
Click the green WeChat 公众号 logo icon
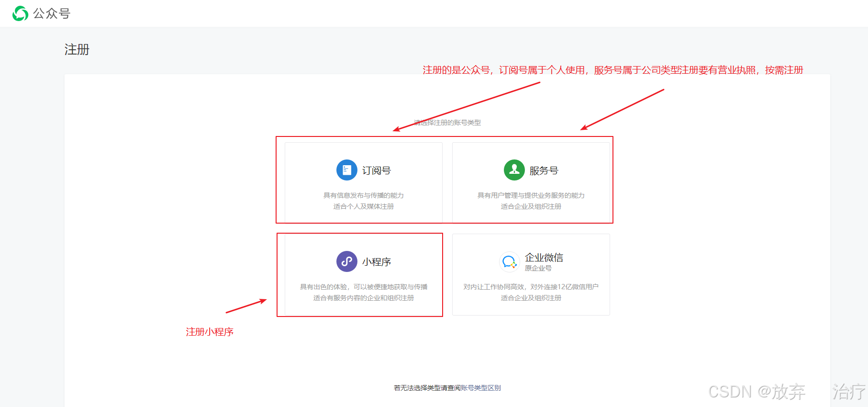[x=20, y=13]
